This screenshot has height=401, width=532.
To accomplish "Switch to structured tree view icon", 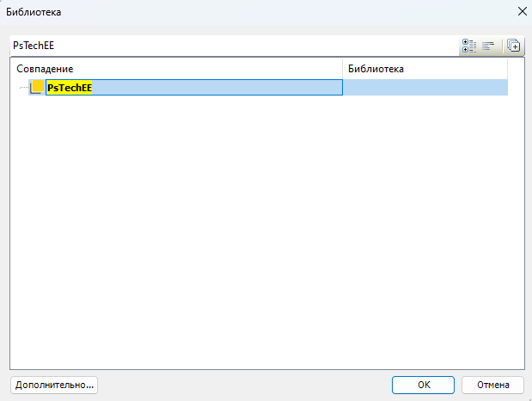I will pos(469,46).
